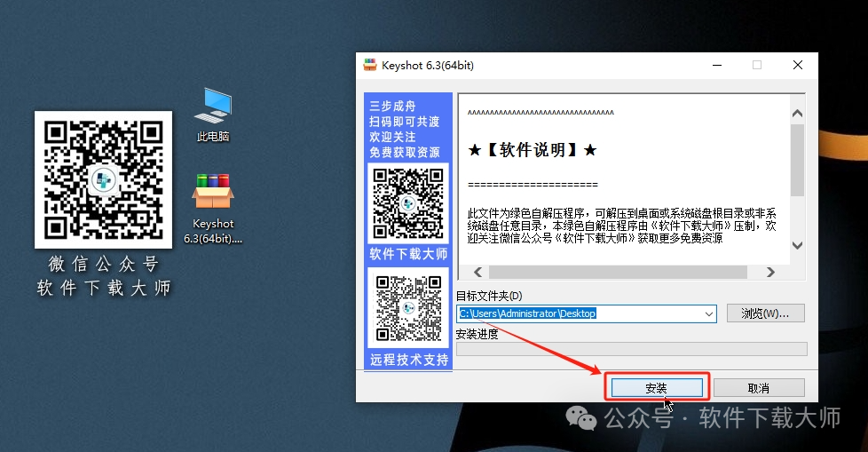Click the vertical scrollbar thumb in description
Viewport: 868px width, 452px height.
(797, 160)
